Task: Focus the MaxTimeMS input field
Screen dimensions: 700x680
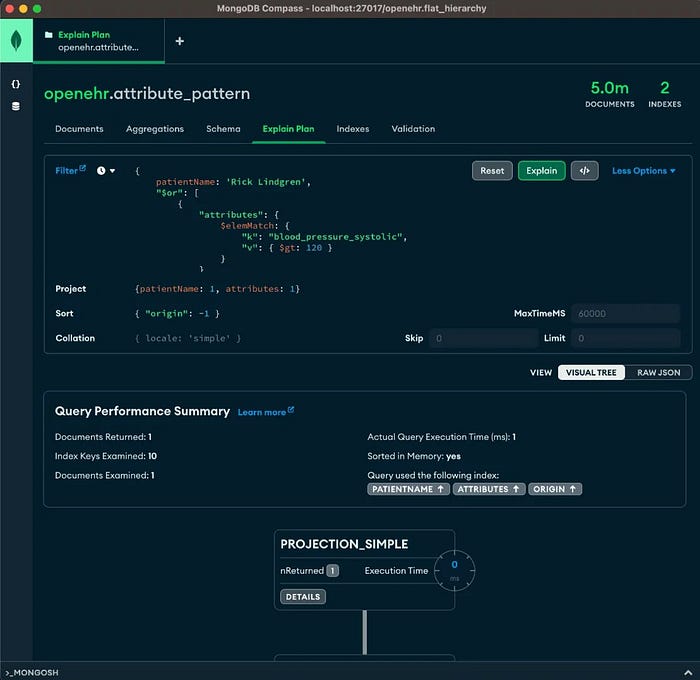Action: (625, 313)
